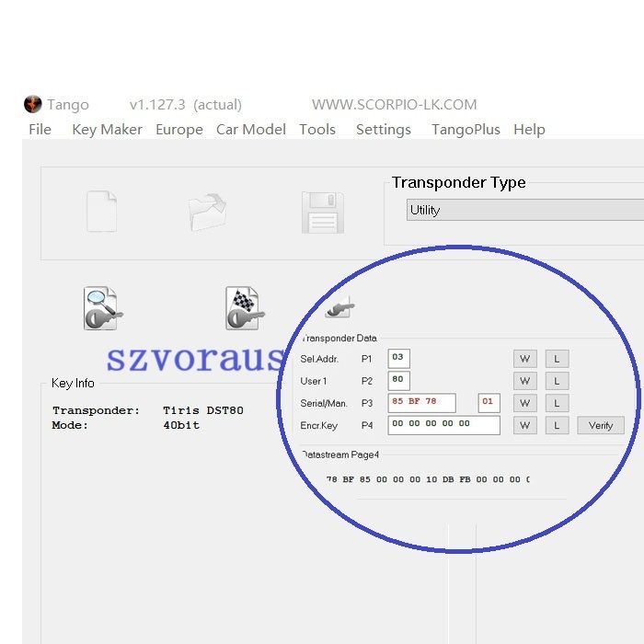This screenshot has width=644, height=644.
Task: Click the write key checkered flag icon
Action: (245, 309)
